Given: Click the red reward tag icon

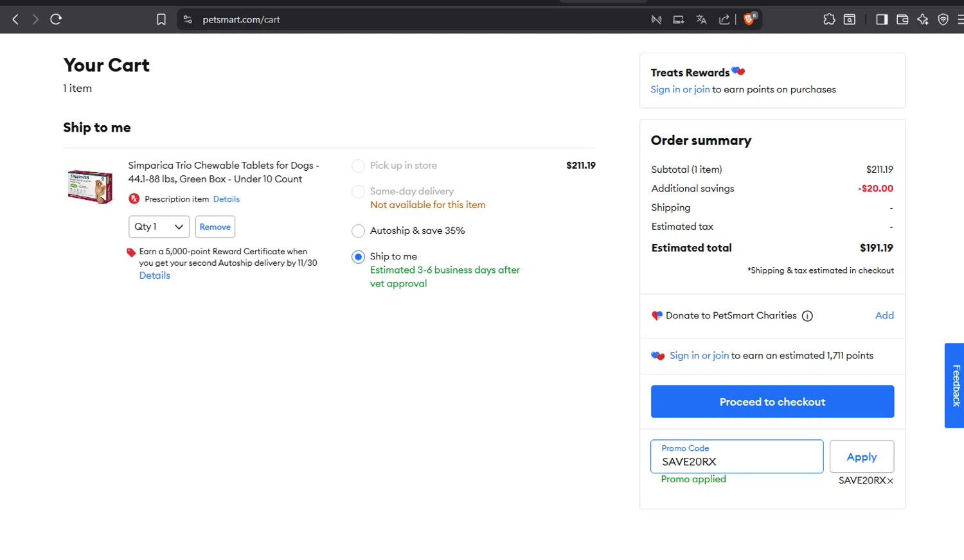Looking at the screenshot, I should click(x=131, y=252).
